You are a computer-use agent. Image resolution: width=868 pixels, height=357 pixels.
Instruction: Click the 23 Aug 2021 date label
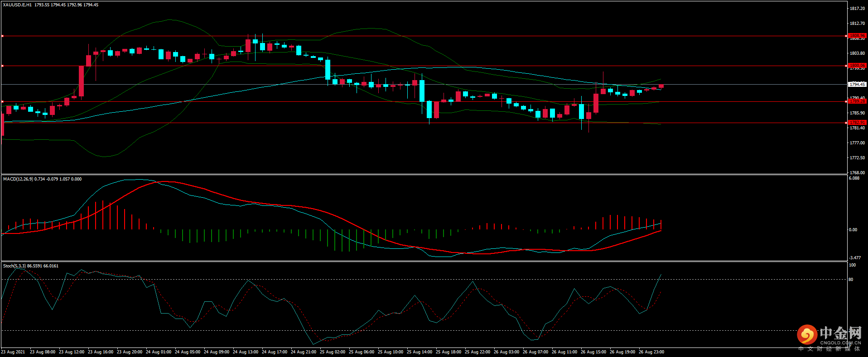[13, 352]
